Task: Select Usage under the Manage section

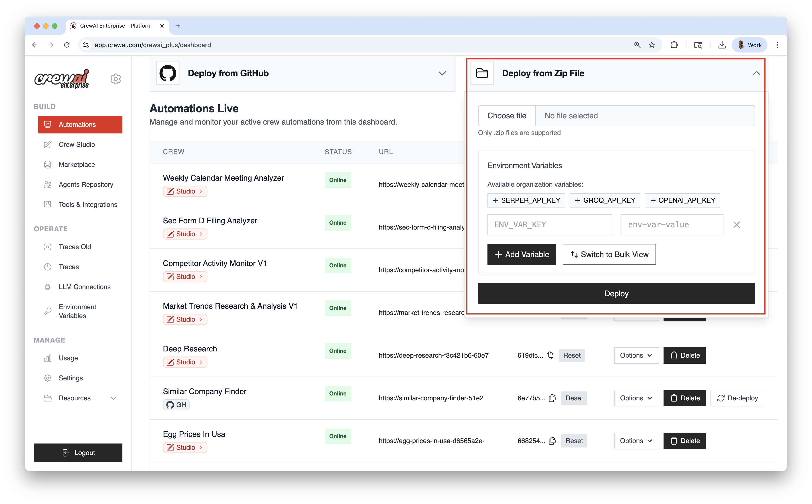Action: 68,358
